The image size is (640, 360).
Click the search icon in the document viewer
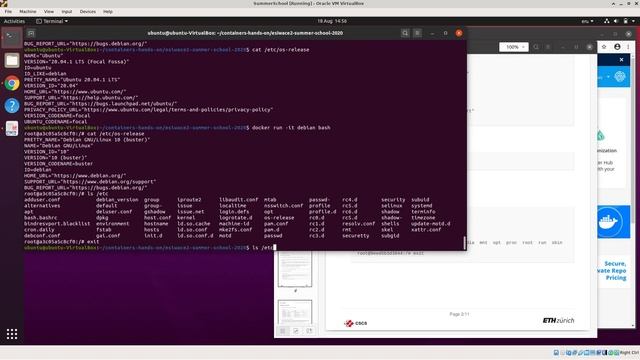[536, 47]
